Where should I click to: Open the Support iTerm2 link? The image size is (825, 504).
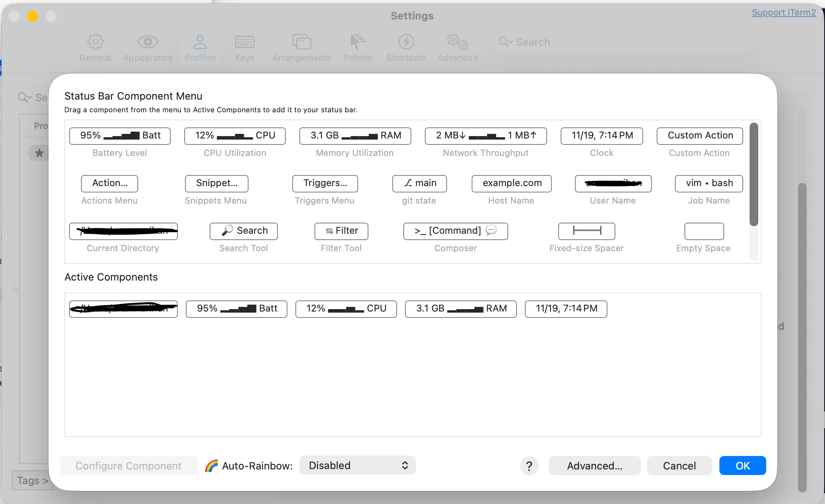tap(783, 13)
